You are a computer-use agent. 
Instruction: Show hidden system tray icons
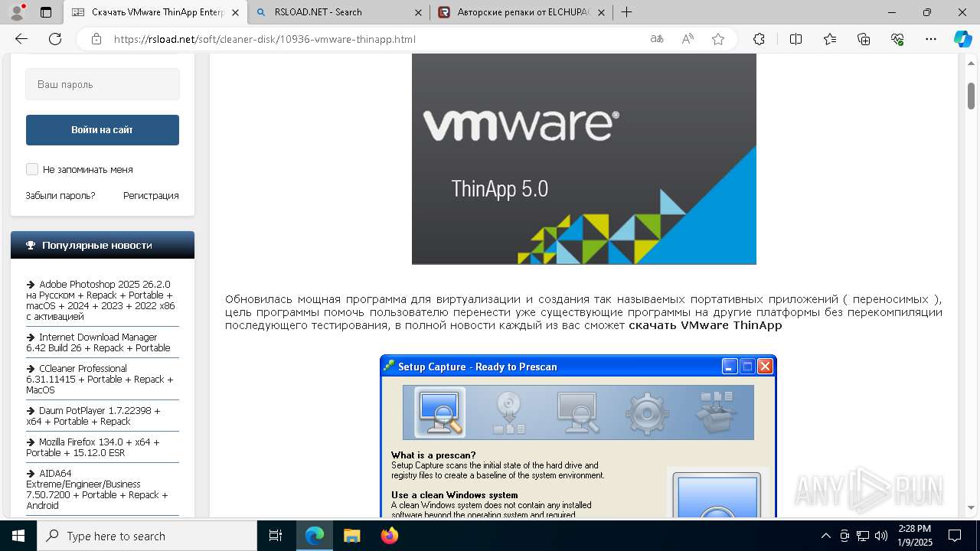pyautogui.click(x=825, y=536)
